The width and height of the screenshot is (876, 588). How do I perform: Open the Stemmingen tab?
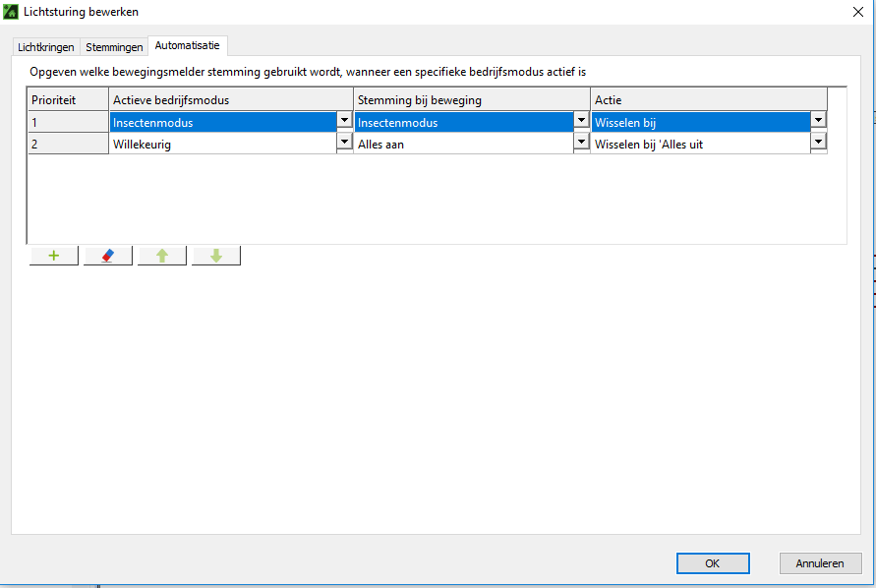click(x=114, y=47)
